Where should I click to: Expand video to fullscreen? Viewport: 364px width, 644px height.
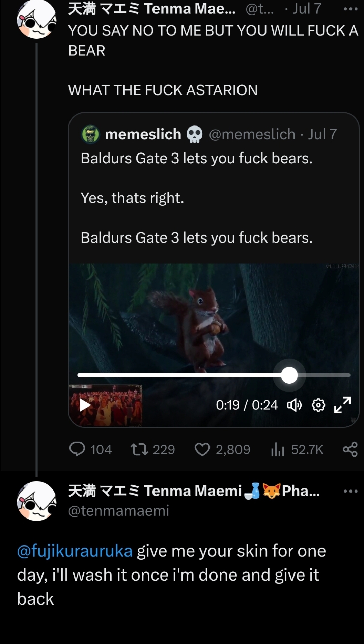342,405
